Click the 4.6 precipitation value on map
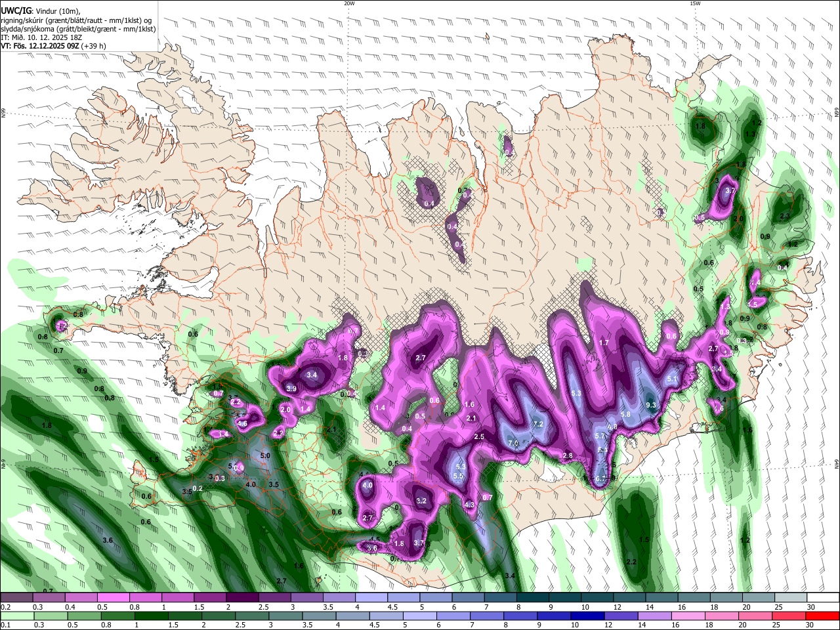The height and width of the screenshot is (630, 840). pos(242,424)
